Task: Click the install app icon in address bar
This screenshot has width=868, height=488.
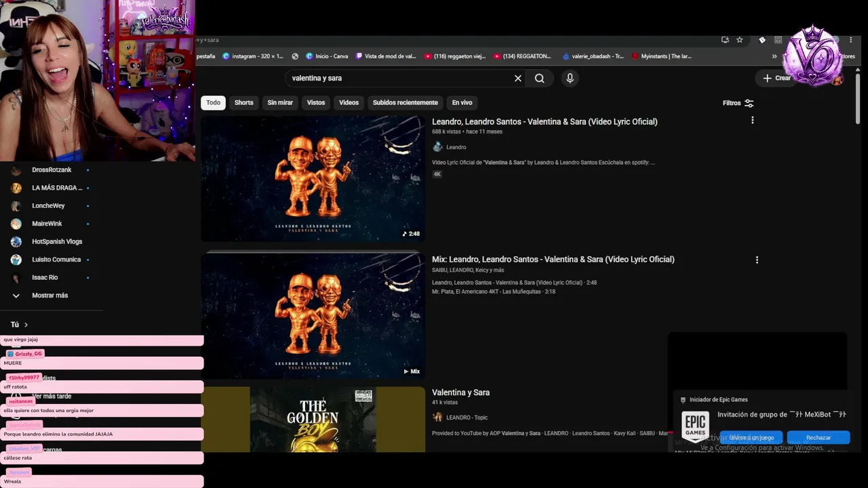Action: [x=725, y=40]
